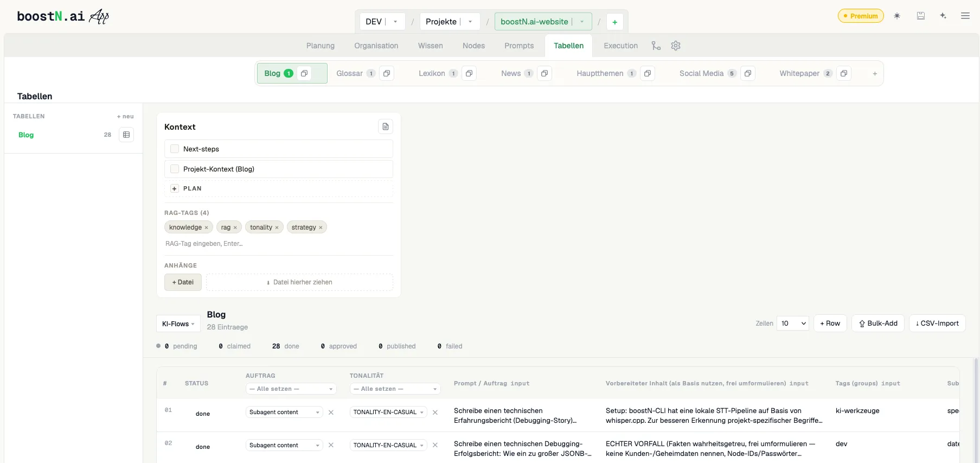Click the Bulk-Add button
Viewport: 980px width, 463px height.
878,324
